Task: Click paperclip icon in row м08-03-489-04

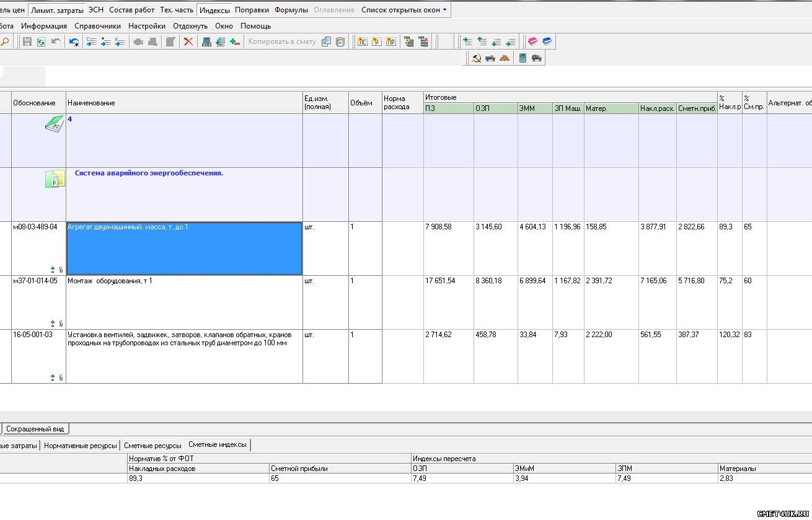Action: (x=61, y=270)
